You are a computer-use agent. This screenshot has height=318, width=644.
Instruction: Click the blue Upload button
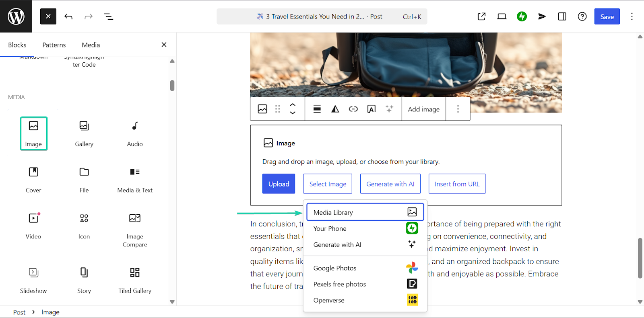(279, 184)
